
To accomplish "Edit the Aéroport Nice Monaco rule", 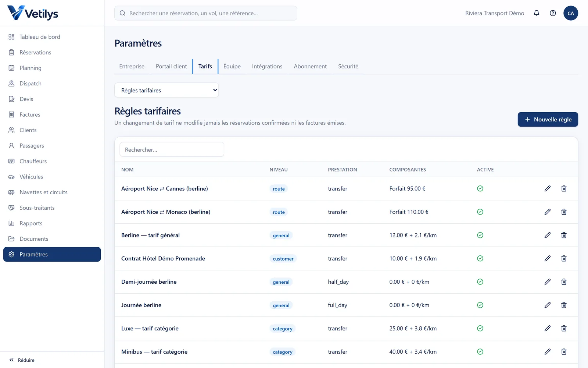I will point(548,212).
